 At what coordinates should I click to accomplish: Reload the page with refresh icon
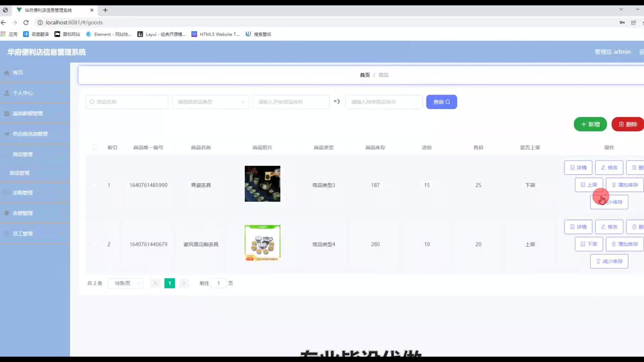click(x=26, y=22)
